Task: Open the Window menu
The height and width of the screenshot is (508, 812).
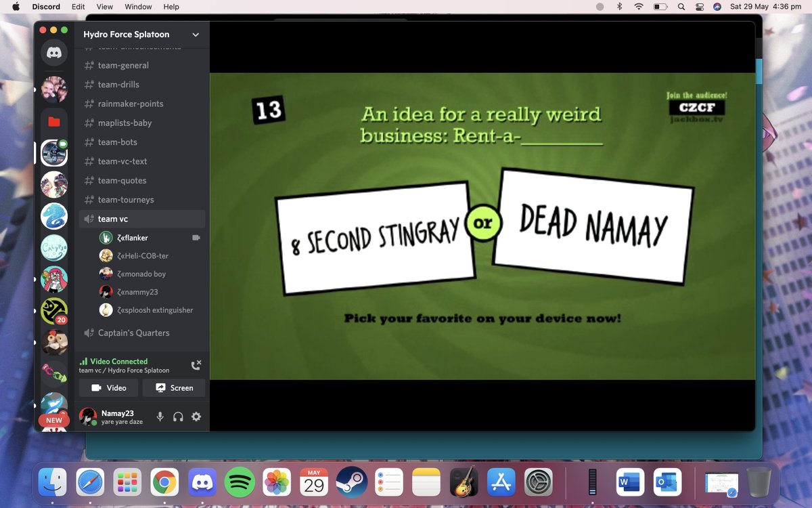Action: tap(138, 7)
